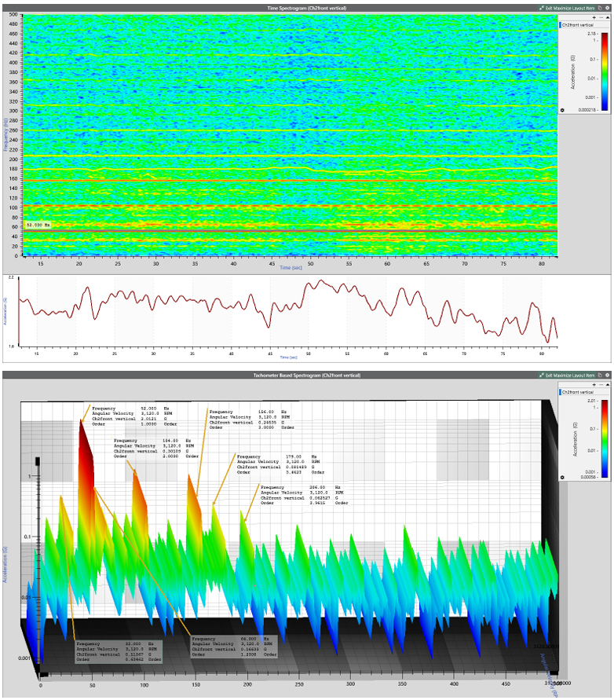The height and width of the screenshot is (700, 614).
Task: Click the 52.000 Hz cursor label on the spectrogram
Action: point(38,225)
